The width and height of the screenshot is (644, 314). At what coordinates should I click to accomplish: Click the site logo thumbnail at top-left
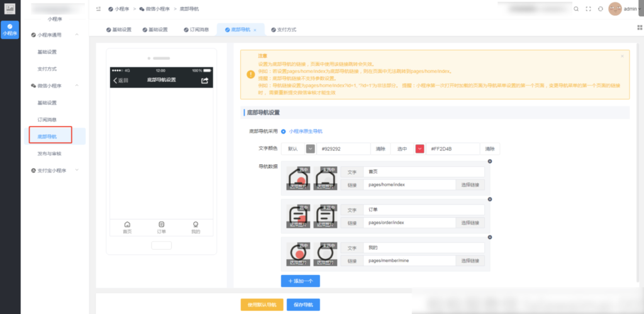click(x=10, y=8)
